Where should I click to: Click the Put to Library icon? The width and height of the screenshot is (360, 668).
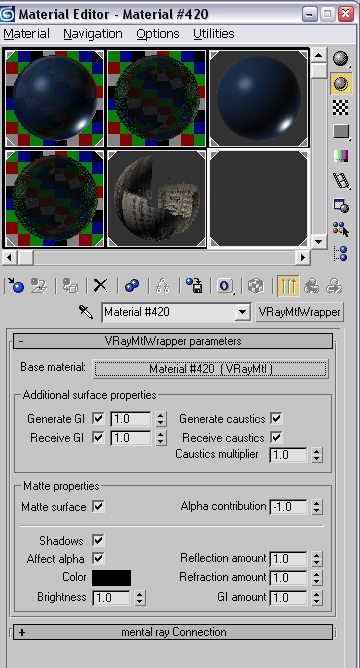pyautogui.click(x=194, y=285)
